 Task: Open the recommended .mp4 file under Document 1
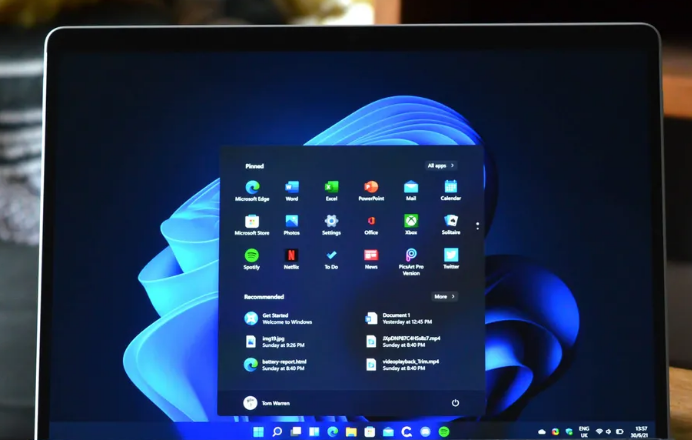[x=403, y=341]
